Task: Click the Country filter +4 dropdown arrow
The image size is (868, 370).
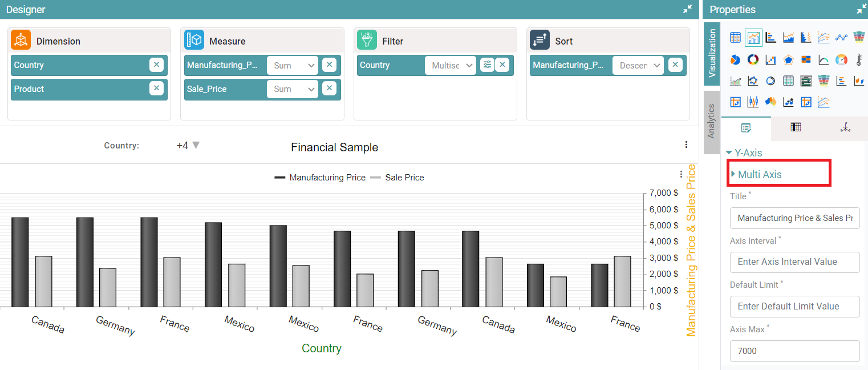Action: 196,145
